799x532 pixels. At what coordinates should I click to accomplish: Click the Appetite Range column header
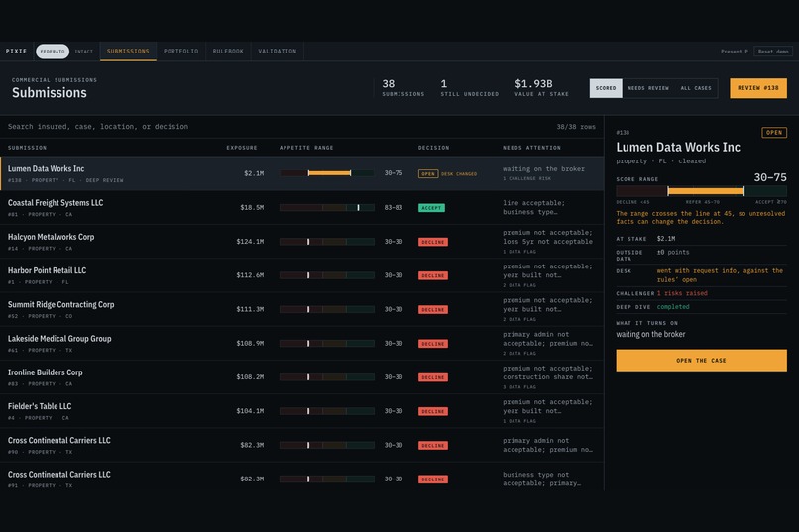[306, 148]
